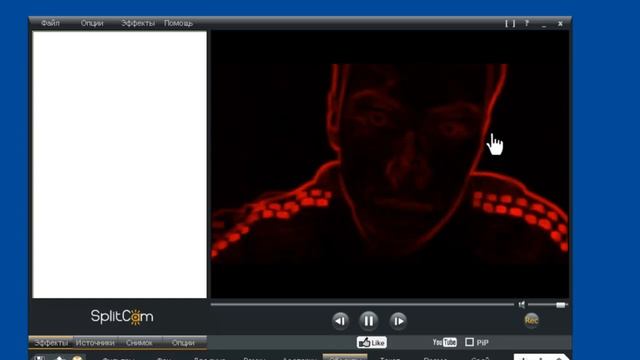Screen dimensions: 640x360
Task: Click the step backward playback button
Action: click(x=340, y=321)
